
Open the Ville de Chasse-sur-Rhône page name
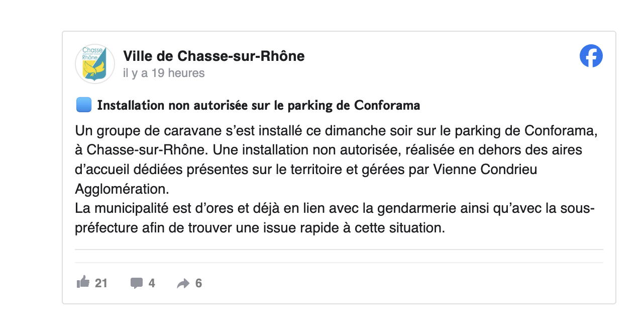213,56
